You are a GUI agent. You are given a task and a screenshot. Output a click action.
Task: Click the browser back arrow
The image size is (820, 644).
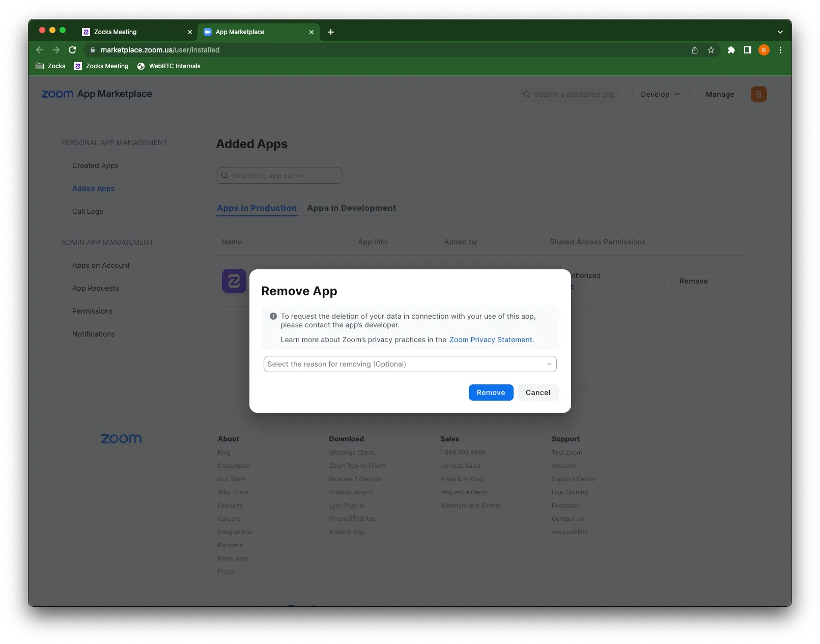tap(40, 50)
